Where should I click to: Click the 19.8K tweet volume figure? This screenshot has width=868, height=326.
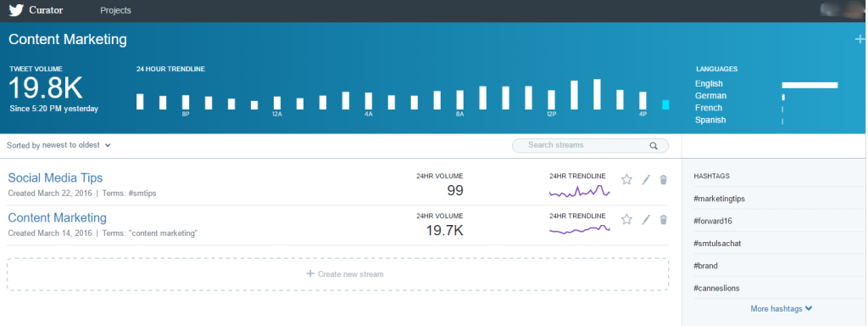click(x=46, y=88)
